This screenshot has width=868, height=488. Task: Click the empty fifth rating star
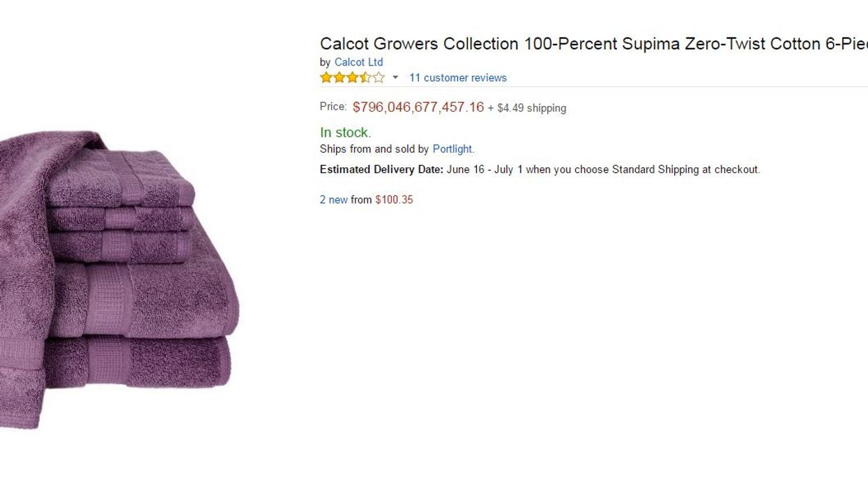tap(378, 77)
